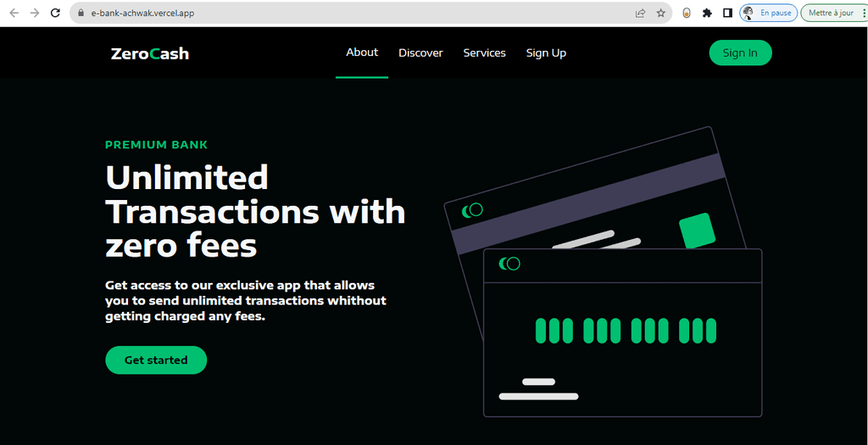
Task: Open the Services nav item
Action: pyautogui.click(x=484, y=53)
